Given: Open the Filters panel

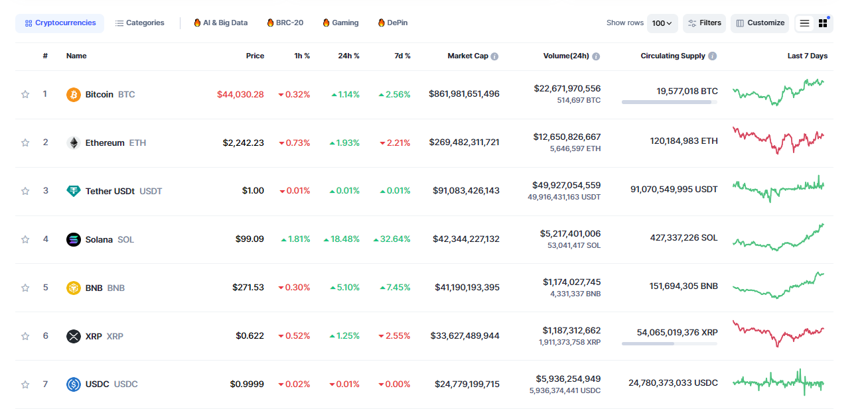Looking at the screenshot, I should pyautogui.click(x=704, y=23).
